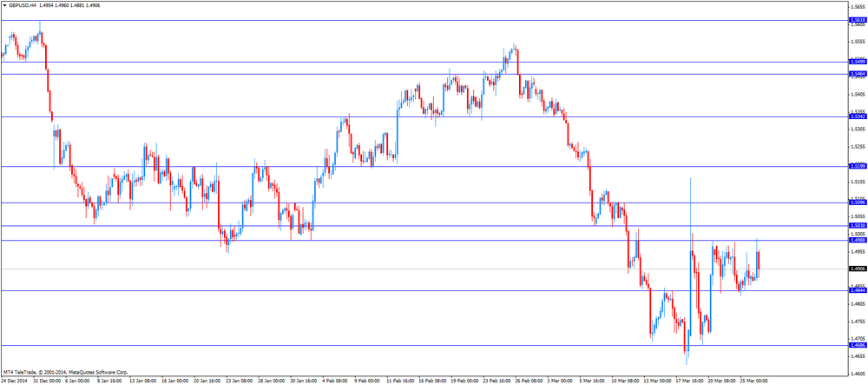Click the 23 Feb 16:00 time axis label
Image resolution: width=868 pixels, height=385 pixels.
click(x=496, y=382)
